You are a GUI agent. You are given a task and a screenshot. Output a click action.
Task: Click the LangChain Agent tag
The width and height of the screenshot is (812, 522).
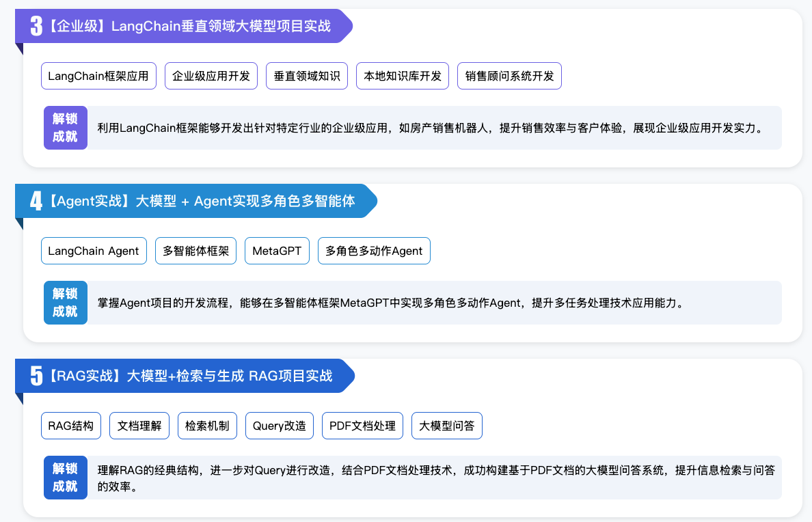(x=94, y=251)
